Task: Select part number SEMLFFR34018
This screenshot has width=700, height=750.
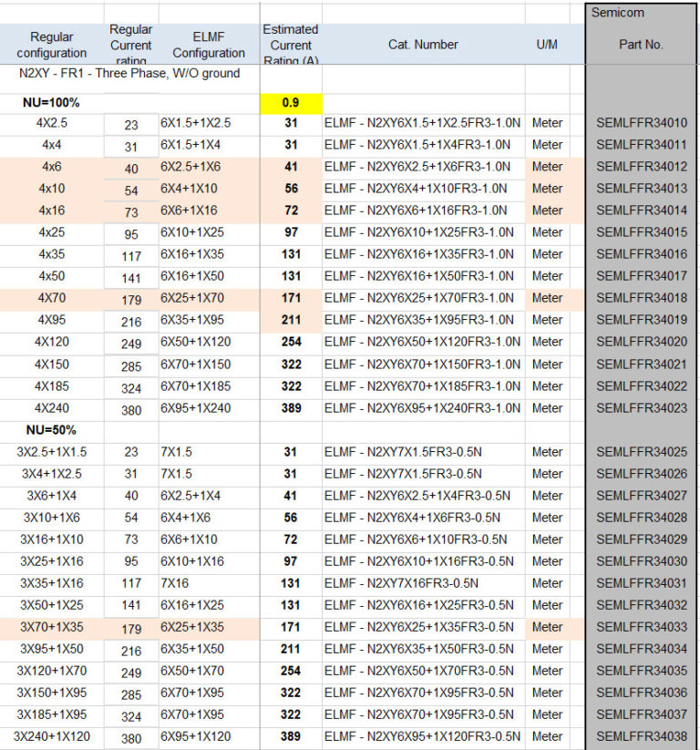Action: [641, 298]
